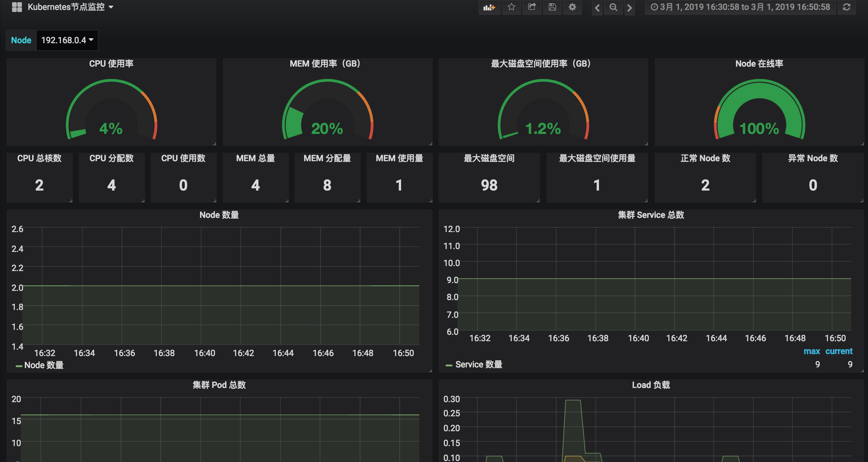Open Node 在线率 panel title menu
The width and height of the screenshot is (868, 462).
click(759, 64)
